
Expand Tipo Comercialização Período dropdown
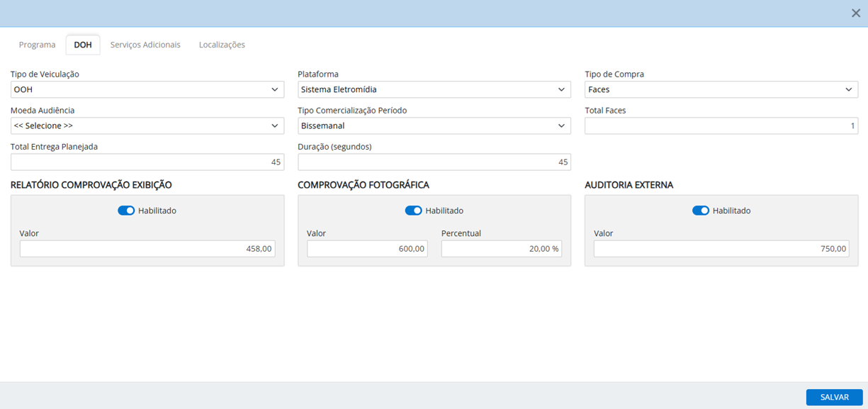pos(434,125)
